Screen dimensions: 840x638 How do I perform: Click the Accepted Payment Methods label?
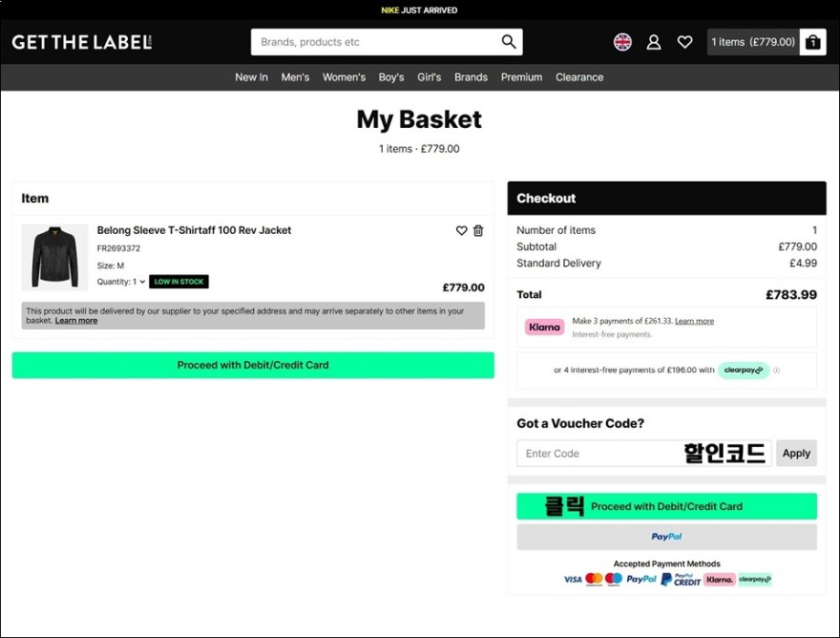666,564
